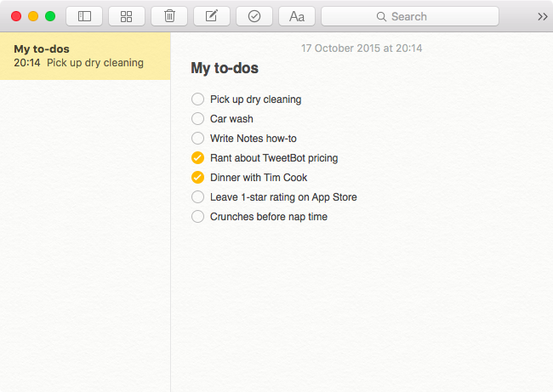Click into the Search field
The width and height of the screenshot is (553, 392).
410,16
